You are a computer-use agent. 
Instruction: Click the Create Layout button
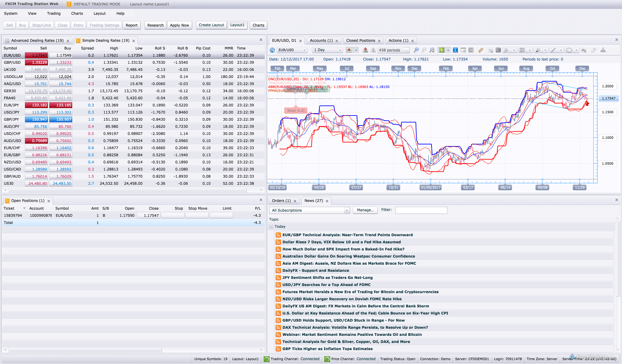(211, 25)
